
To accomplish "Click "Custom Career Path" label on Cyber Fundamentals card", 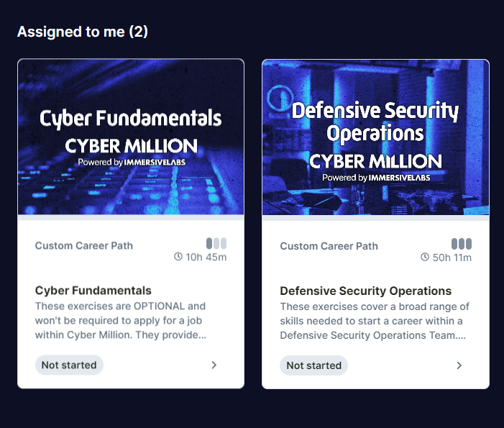I will 84,245.
